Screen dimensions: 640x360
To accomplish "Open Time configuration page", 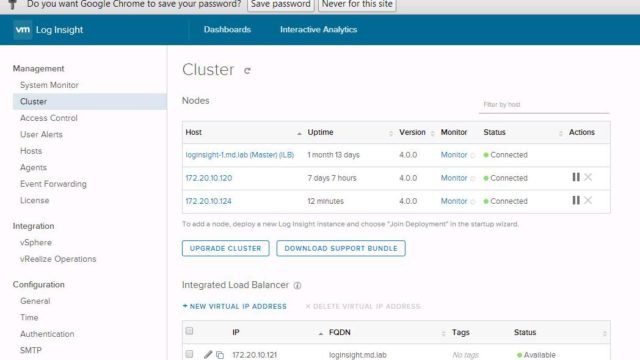I will pos(29,317).
